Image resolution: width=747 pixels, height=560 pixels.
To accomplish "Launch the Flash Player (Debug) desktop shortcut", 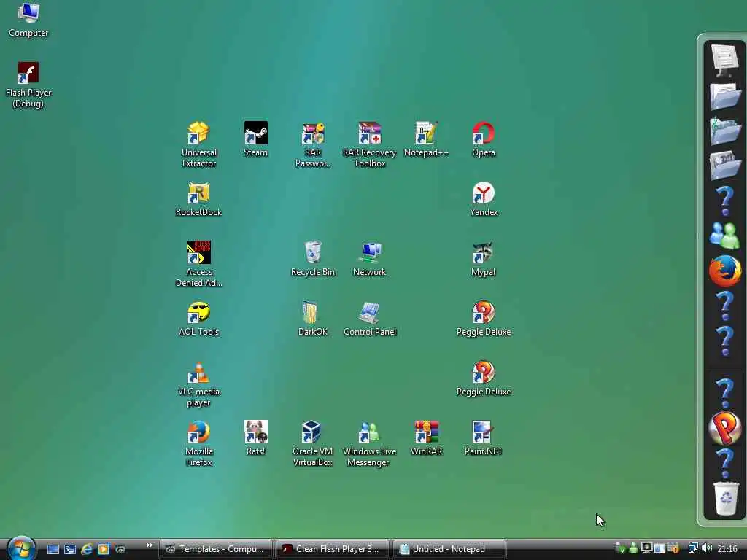I will (x=28, y=85).
